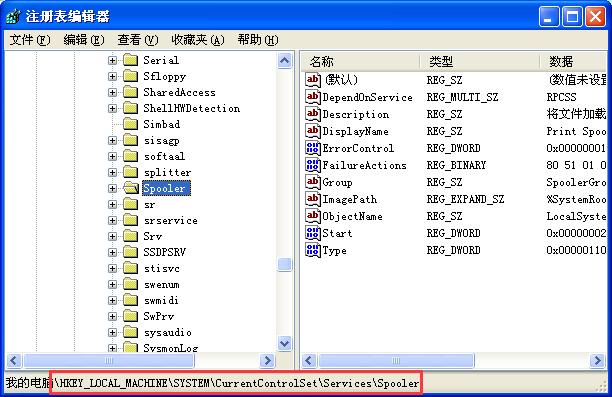The width and height of the screenshot is (612, 397).
Task: Click the swmidi folder icon
Action: coord(130,300)
